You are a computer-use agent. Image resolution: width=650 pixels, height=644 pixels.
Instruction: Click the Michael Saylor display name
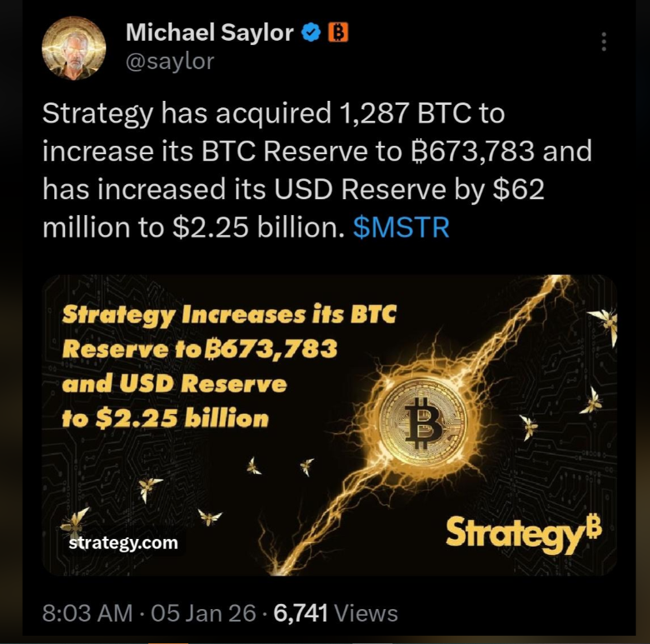tap(210, 32)
